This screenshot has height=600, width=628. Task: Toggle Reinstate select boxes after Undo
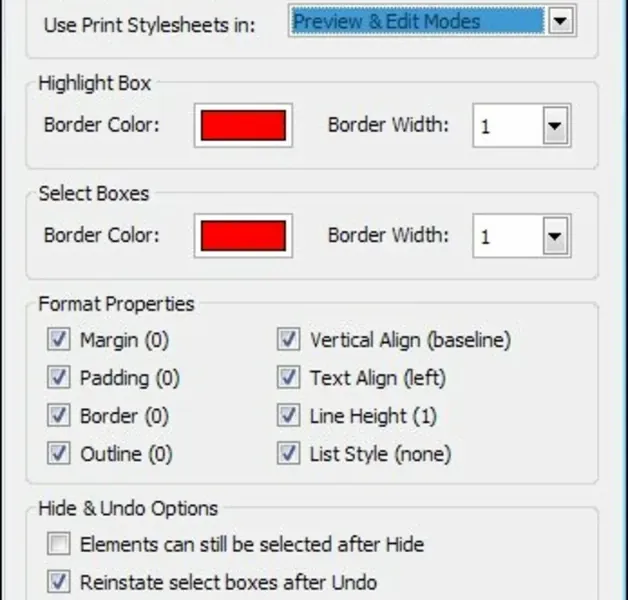click(59, 582)
